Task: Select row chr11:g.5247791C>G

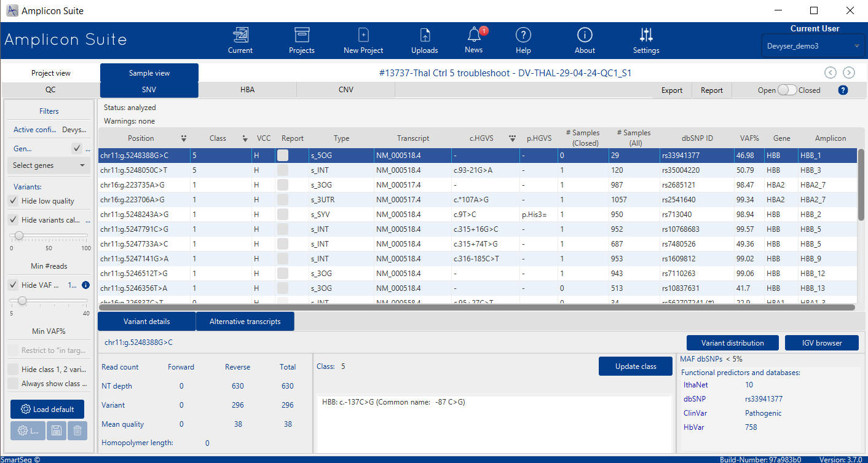Action: click(477, 229)
